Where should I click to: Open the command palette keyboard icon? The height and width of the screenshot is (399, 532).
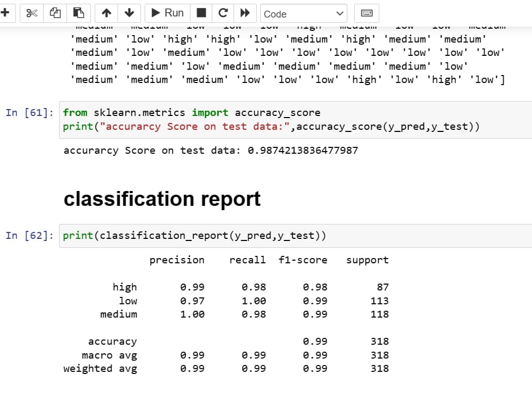[367, 13]
